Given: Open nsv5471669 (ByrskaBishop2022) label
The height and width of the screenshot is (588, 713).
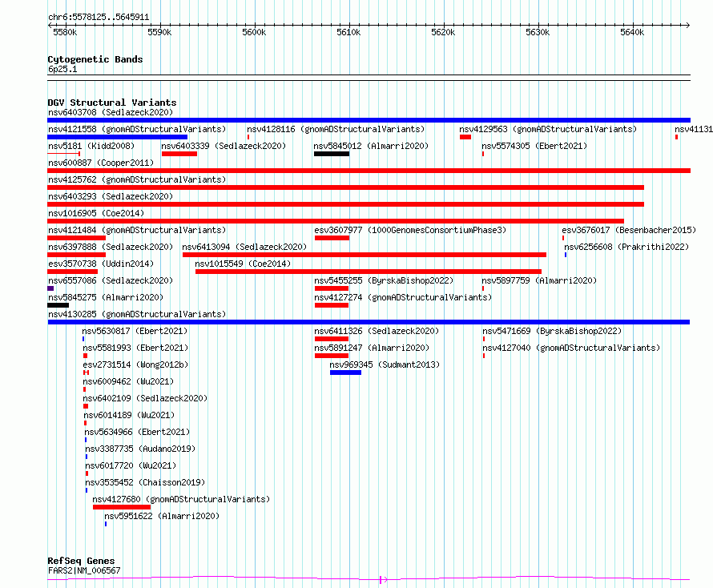Looking at the screenshot, I should click(552, 331).
